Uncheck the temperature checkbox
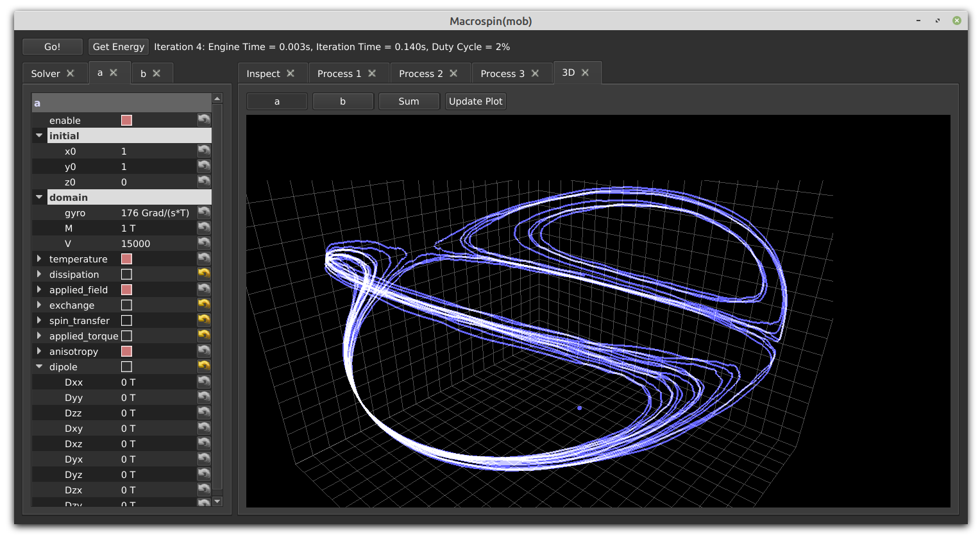Viewport: 980px width, 537px height. point(126,259)
